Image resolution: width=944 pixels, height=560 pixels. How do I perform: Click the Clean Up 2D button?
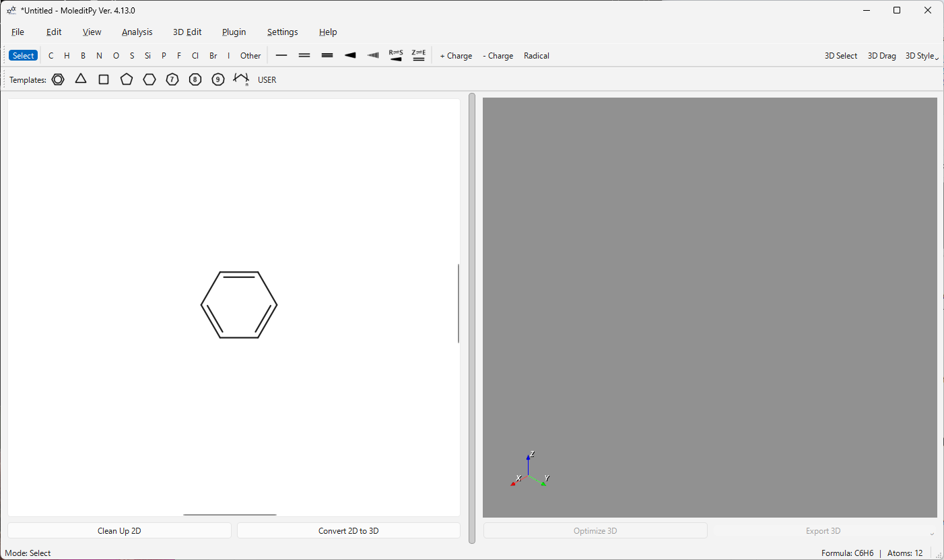coord(119,530)
